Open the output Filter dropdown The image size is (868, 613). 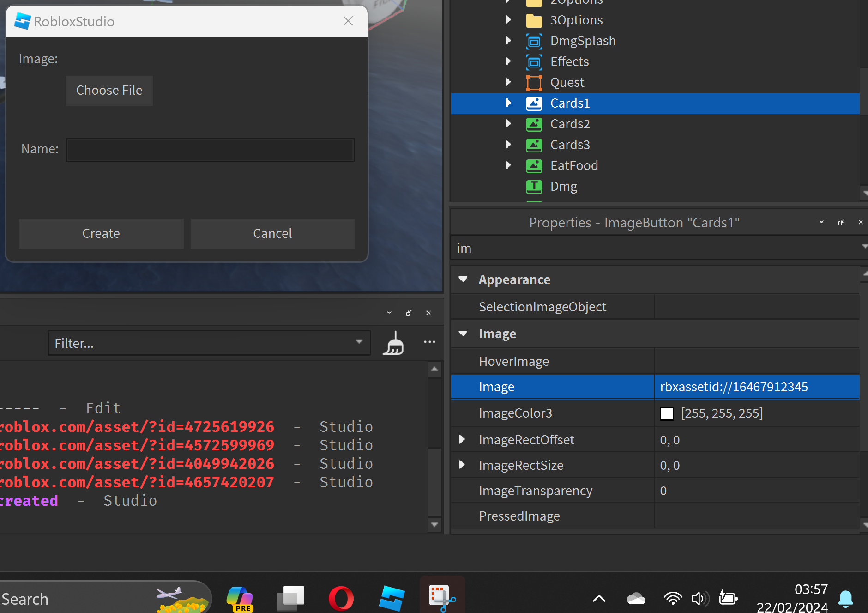(x=359, y=342)
